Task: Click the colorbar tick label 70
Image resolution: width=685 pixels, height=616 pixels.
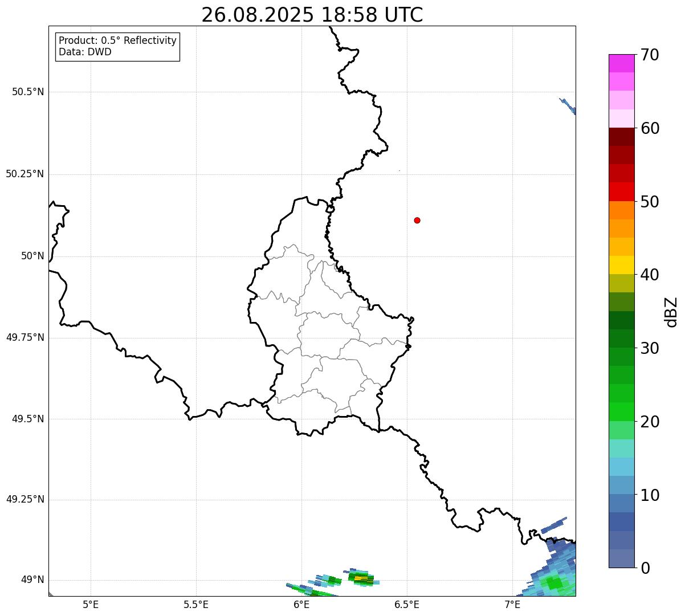Action: (x=650, y=55)
